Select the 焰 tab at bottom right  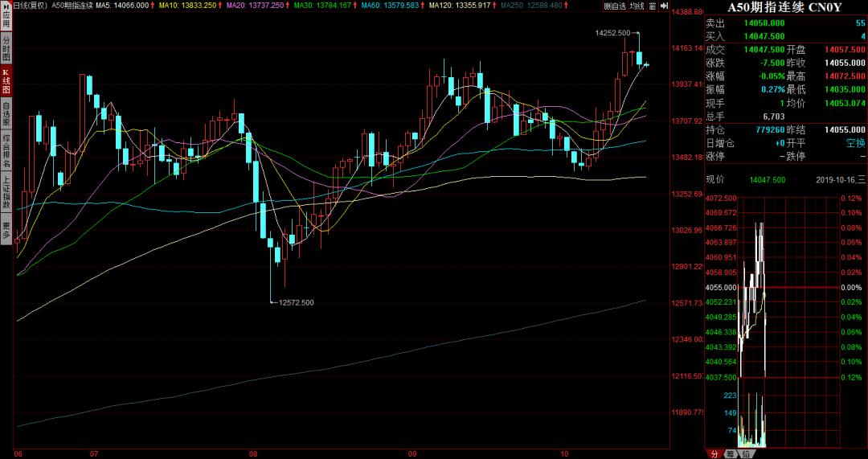click(746, 453)
